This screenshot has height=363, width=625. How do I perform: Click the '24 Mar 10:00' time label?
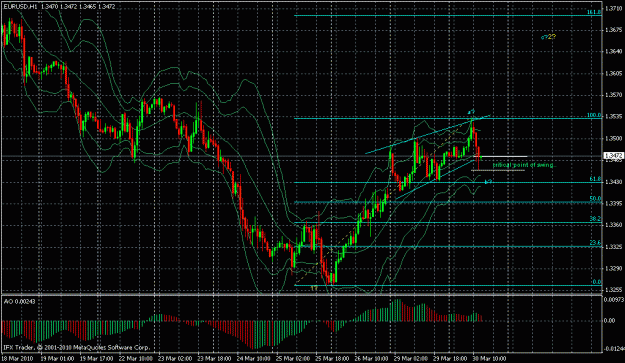[x=254, y=358]
